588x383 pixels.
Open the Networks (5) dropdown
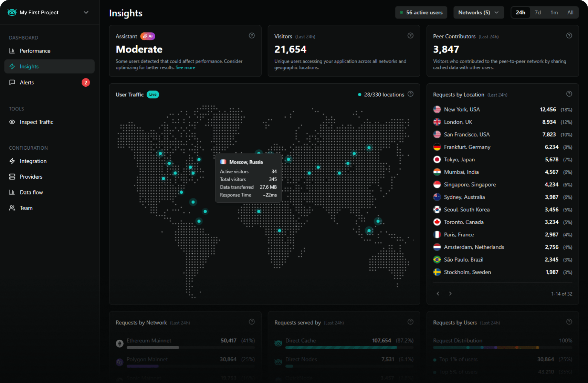pos(479,12)
